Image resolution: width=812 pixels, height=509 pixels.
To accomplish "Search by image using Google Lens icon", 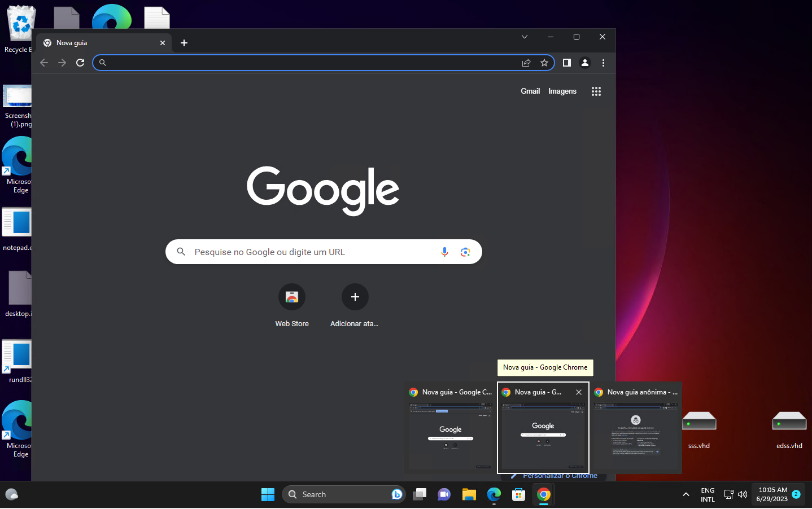I will 465,252.
